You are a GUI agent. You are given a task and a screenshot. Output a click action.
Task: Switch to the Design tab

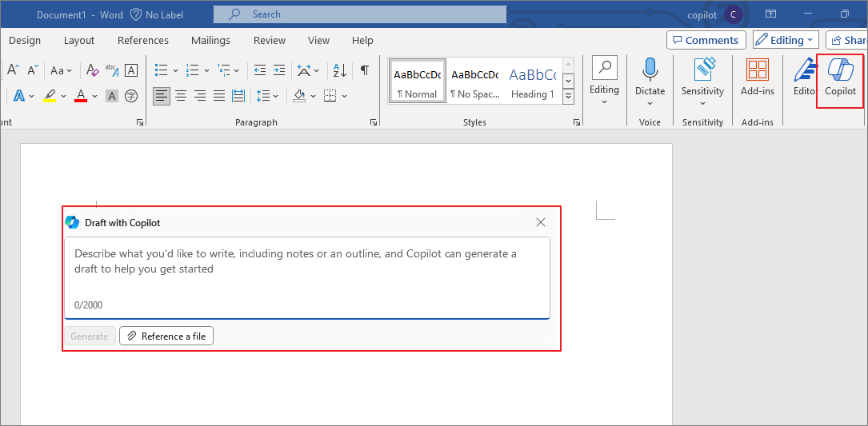[x=25, y=41]
